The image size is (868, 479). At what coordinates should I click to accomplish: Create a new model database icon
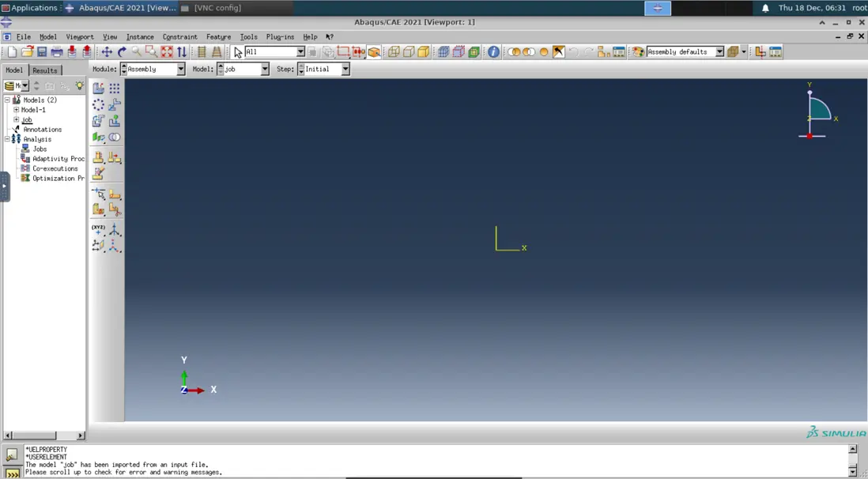point(12,52)
